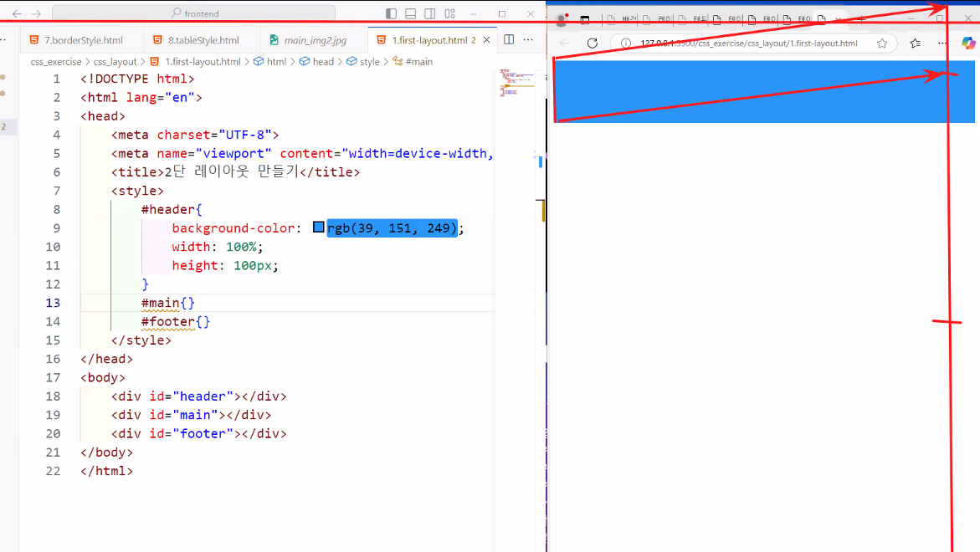Click line number 13 in the gutter

point(53,303)
